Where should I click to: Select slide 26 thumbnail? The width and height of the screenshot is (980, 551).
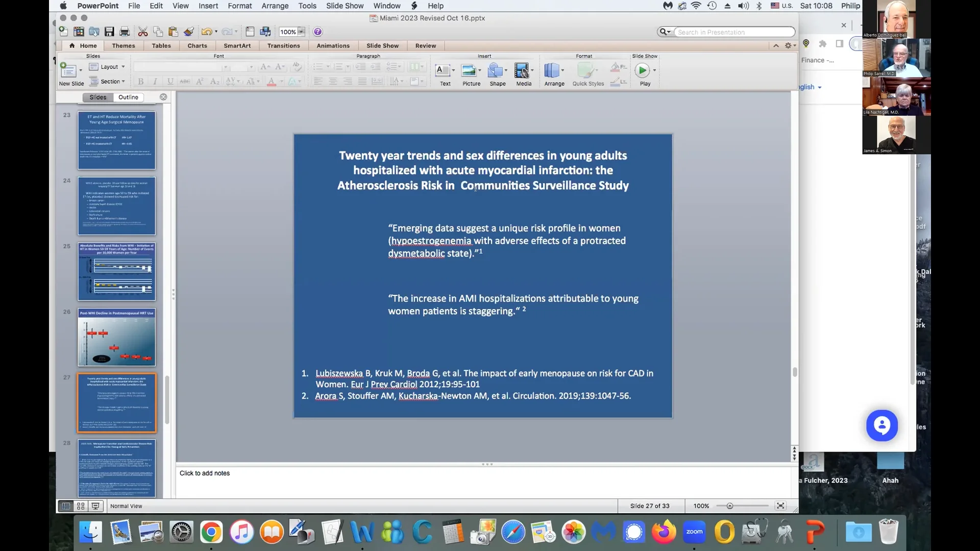pos(116,337)
